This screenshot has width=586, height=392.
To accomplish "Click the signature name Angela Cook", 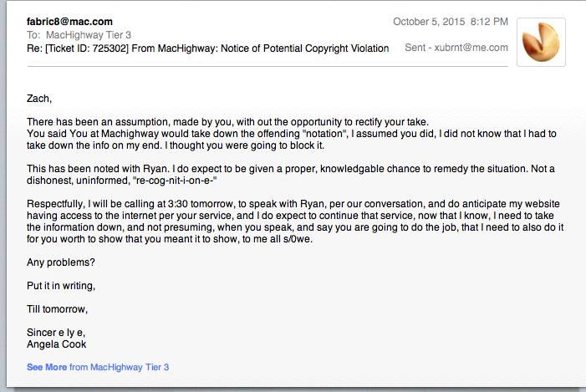I will point(57,344).
